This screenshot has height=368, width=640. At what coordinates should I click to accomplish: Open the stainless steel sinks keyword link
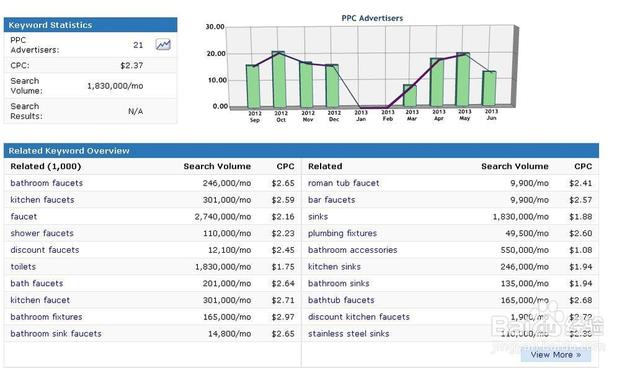pyautogui.click(x=349, y=334)
